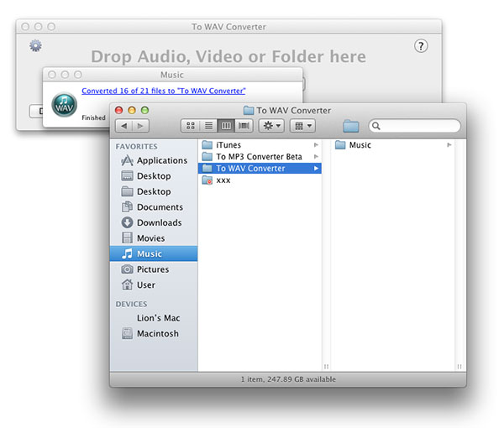Screen dimensions: 504x428
Task: Expand the To WAV Converter row arrow
Action: point(316,168)
